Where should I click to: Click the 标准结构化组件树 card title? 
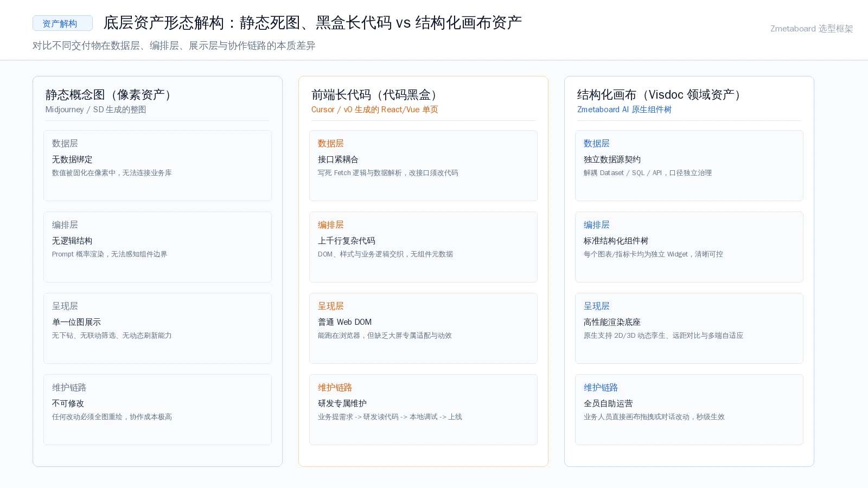pos(616,241)
